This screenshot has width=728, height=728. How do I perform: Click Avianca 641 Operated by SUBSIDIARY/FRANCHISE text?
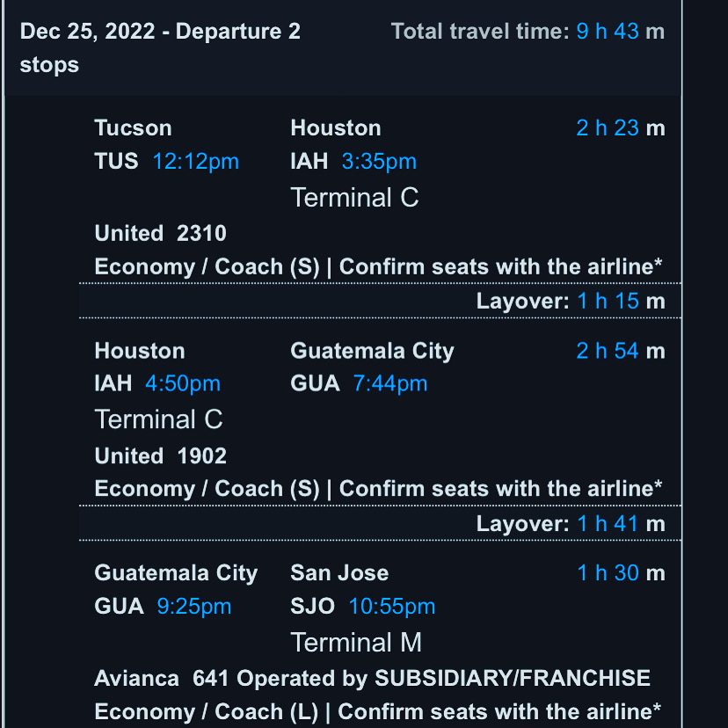373,679
